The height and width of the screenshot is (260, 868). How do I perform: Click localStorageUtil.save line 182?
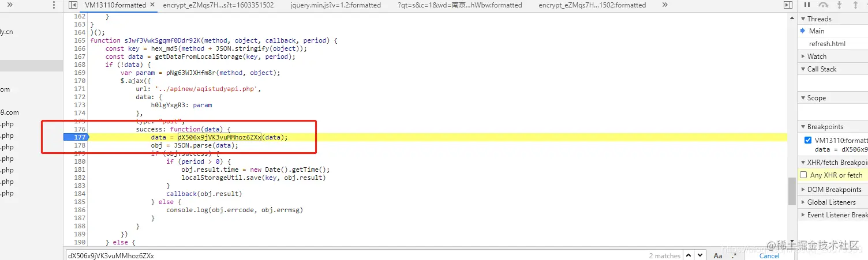(253, 178)
